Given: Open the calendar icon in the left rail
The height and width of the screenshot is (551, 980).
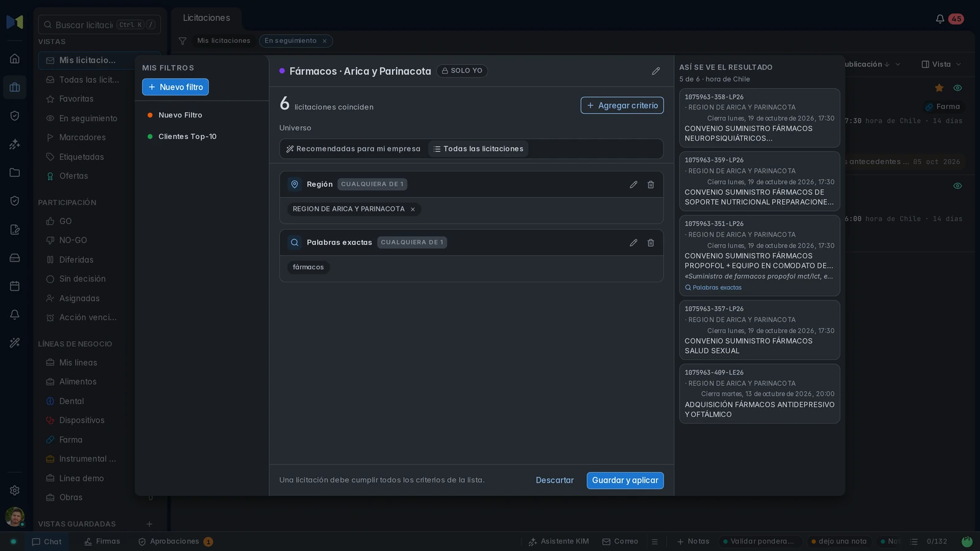Looking at the screenshot, I should point(15,286).
